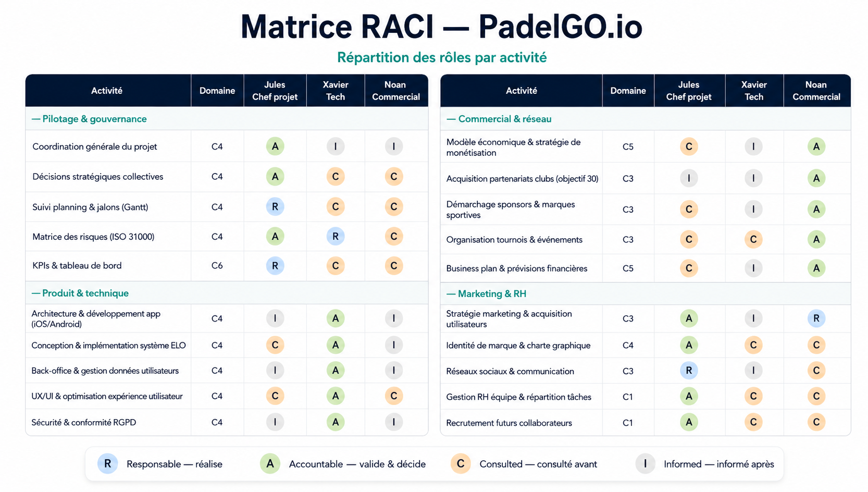
Task: Click Xavier's A badge for Sécurité & conformité RGPD
Action: (x=336, y=422)
